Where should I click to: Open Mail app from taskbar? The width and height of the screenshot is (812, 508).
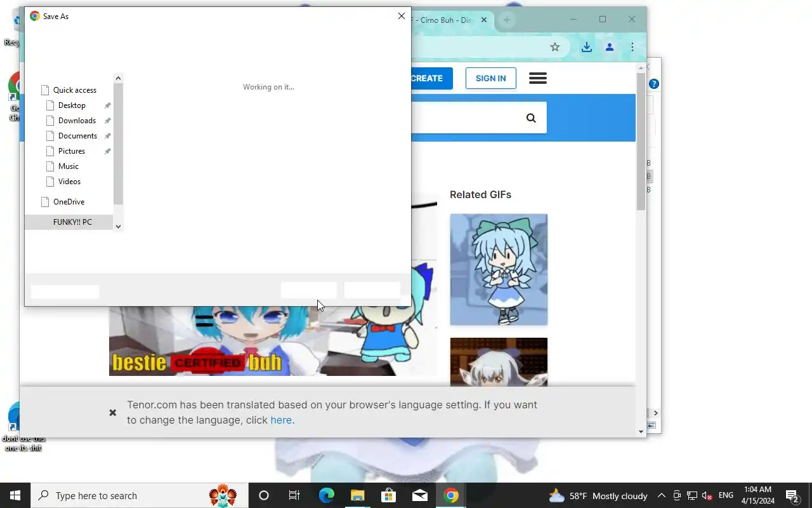[419, 495]
